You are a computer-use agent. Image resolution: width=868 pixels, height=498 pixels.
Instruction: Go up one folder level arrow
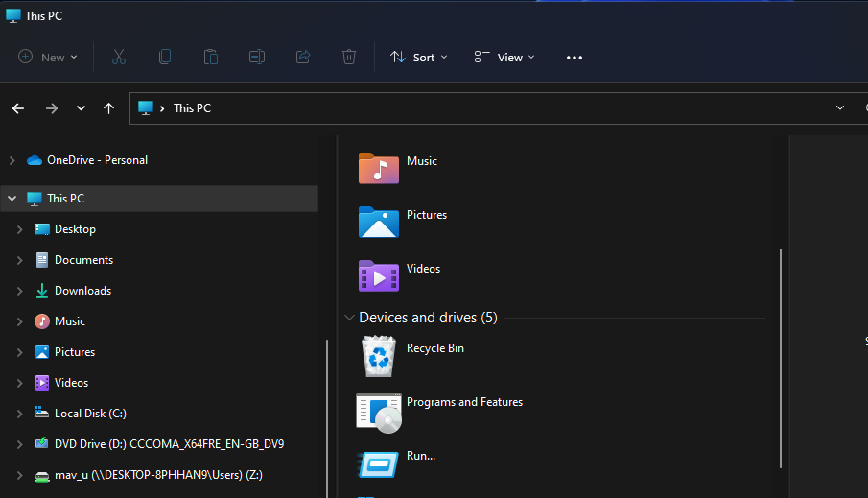tap(108, 108)
